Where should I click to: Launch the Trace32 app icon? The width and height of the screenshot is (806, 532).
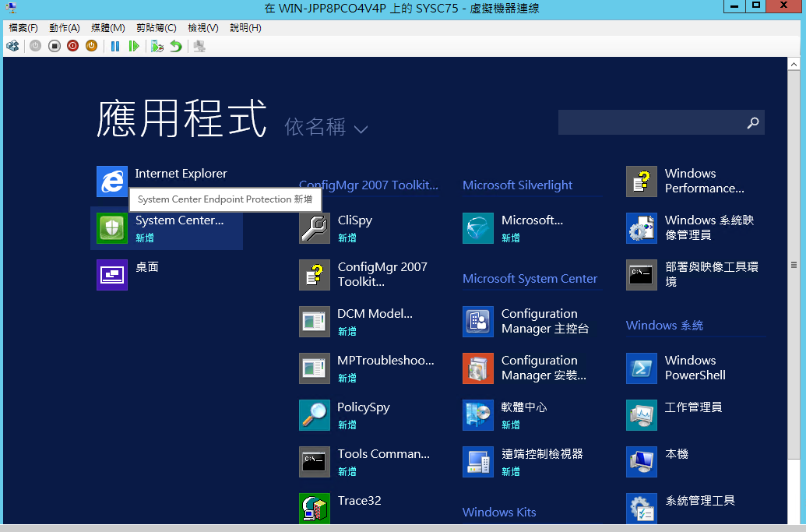(x=315, y=509)
